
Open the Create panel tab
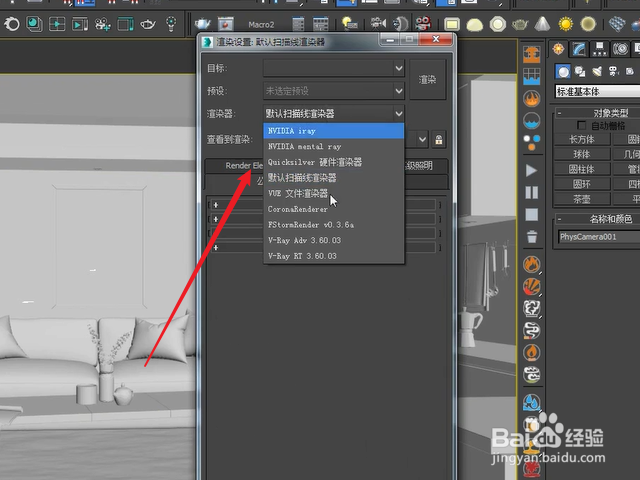point(558,49)
